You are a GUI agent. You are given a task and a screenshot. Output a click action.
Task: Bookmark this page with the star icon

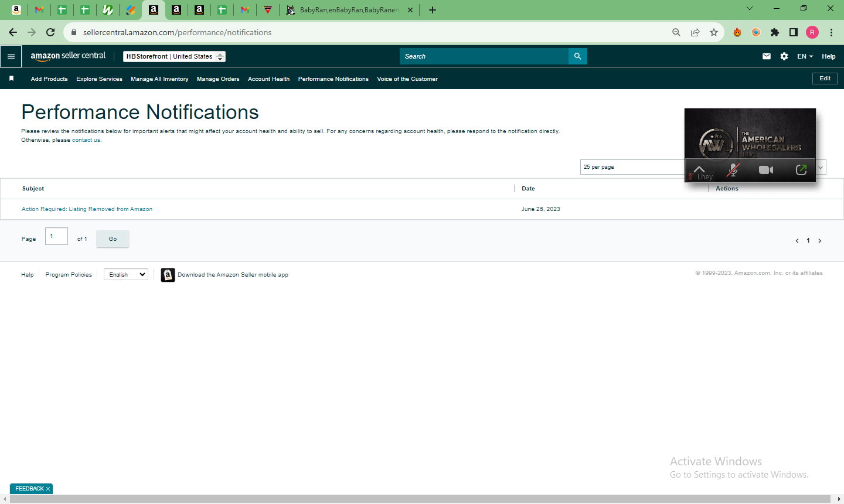713,32
